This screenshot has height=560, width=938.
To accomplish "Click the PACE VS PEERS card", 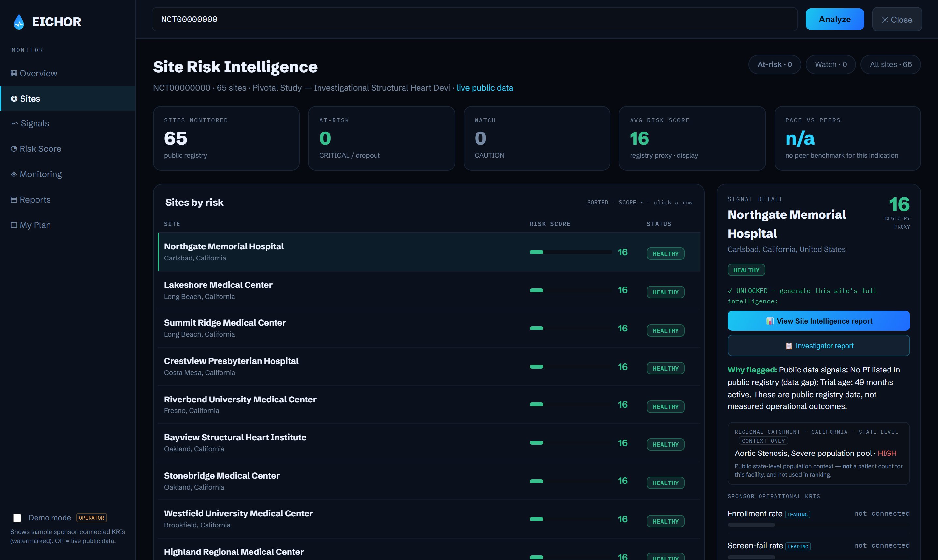I will click(x=847, y=138).
